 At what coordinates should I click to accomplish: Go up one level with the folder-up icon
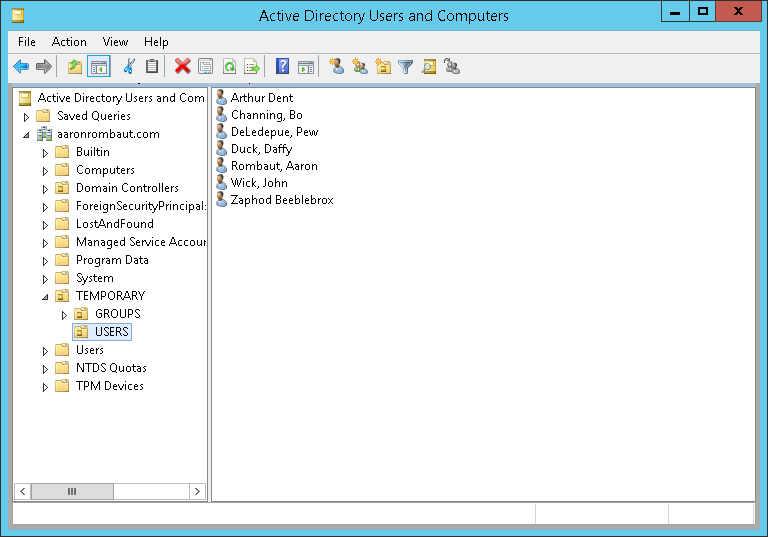(x=74, y=66)
